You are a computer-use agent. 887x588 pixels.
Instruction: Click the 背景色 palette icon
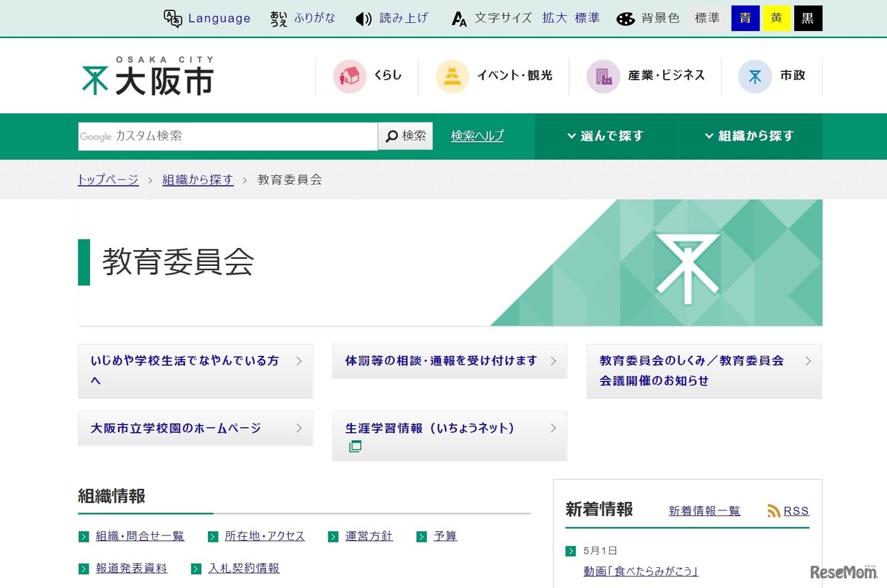pyautogui.click(x=626, y=19)
